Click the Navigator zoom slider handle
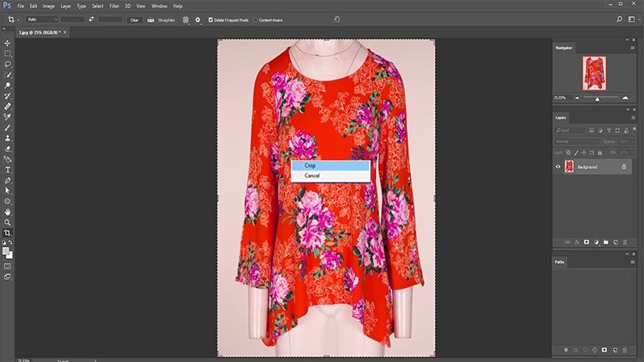The width and height of the screenshot is (644, 362). [597, 99]
